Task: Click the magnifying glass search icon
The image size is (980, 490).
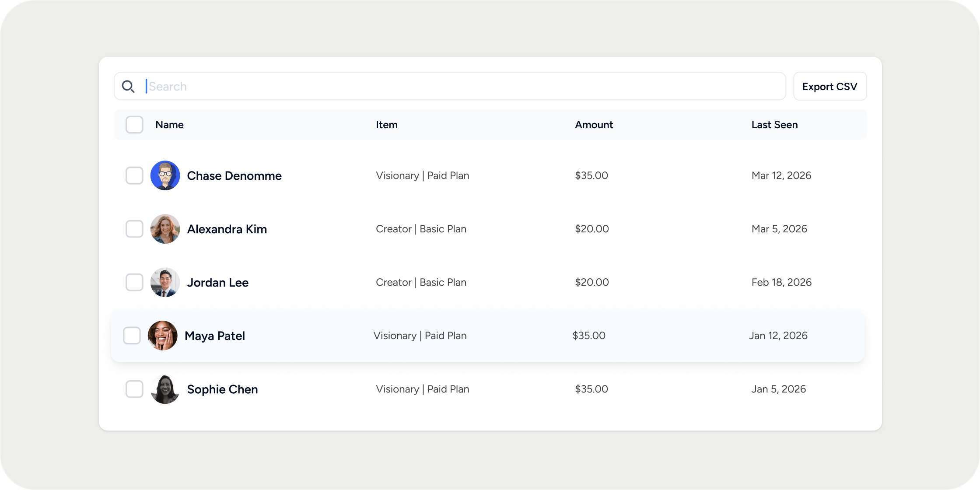Action: (x=128, y=87)
